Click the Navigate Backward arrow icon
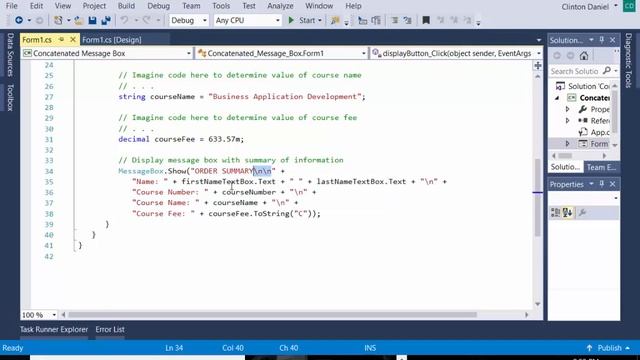 19,20
